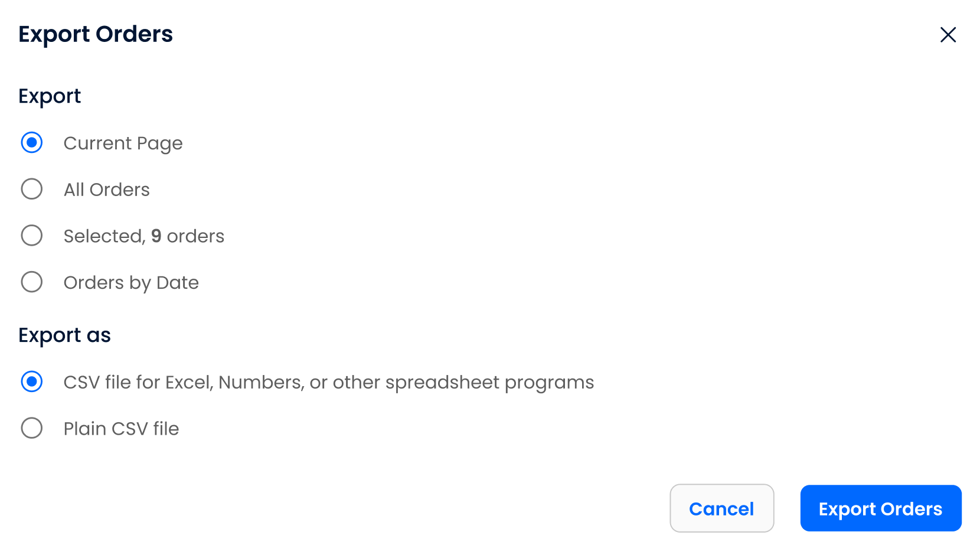The image size is (980, 548).
Task: Enable the Orders by Date radio button
Action: [x=32, y=282]
